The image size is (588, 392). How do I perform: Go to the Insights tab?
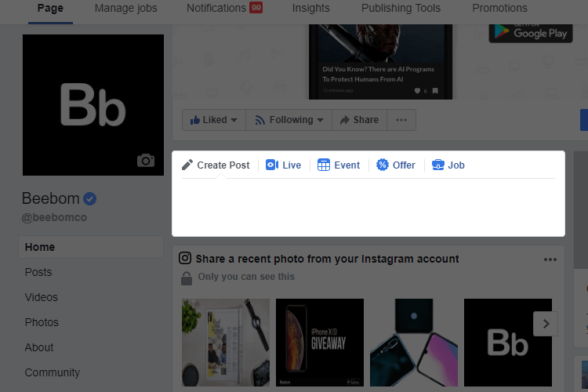click(311, 9)
